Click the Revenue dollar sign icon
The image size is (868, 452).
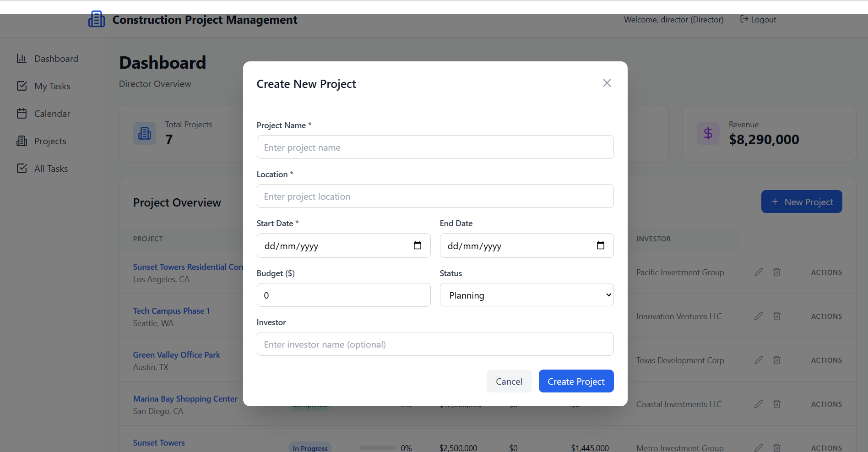tap(708, 133)
